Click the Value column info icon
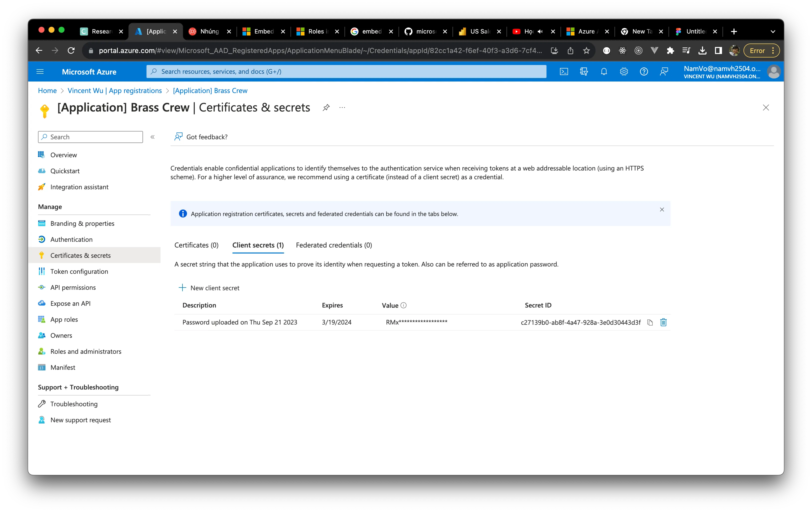The image size is (812, 512). tap(404, 305)
